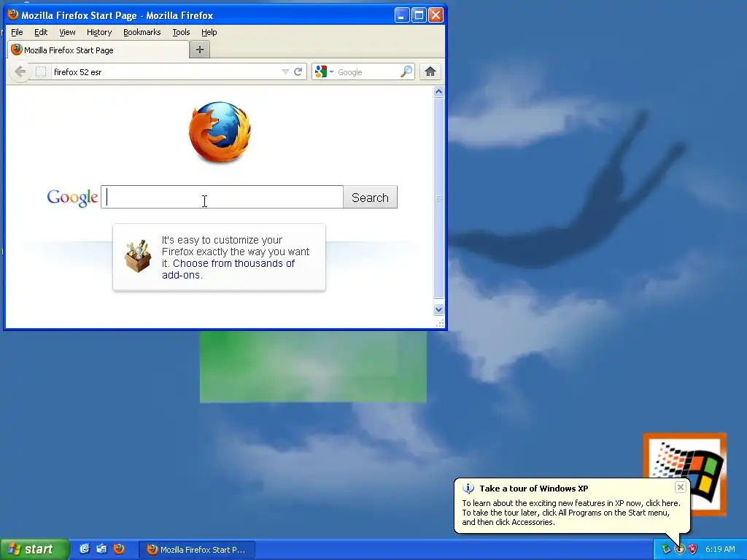Launch Internet Explorer from Quick Launch

85,549
